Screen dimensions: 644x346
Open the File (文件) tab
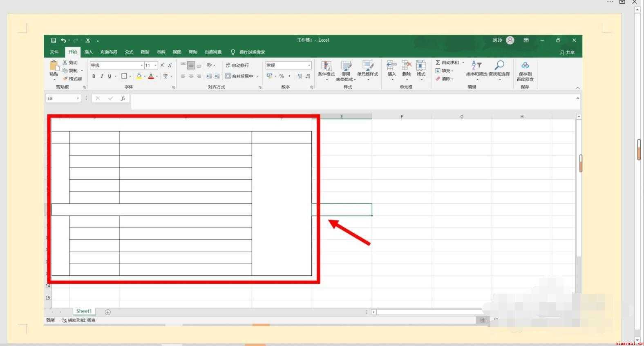[x=54, y=52]
